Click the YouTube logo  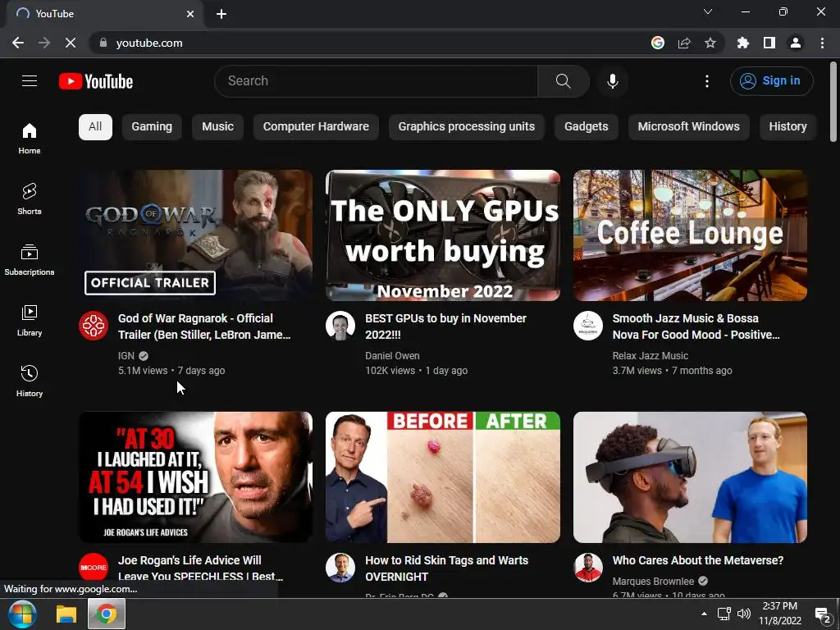tap(96, 81)
